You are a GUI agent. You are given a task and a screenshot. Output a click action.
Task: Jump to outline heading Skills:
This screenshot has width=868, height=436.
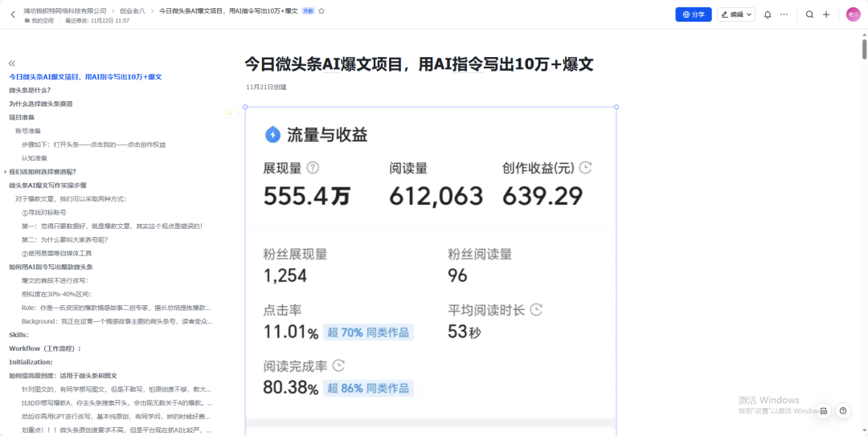[18, 335]
